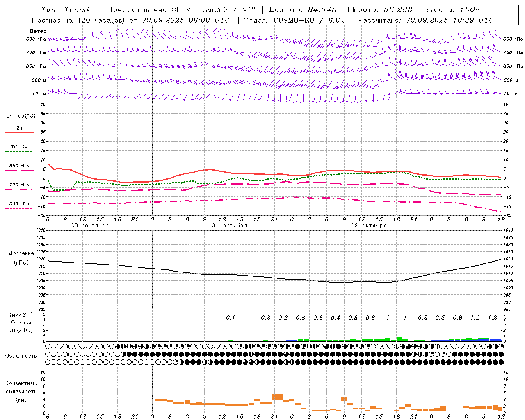Click "Рассчитано: 30.09.2025 10:39 UTC" text
Viewport: 525px width, 420px height.
click(x=426, y=20)
